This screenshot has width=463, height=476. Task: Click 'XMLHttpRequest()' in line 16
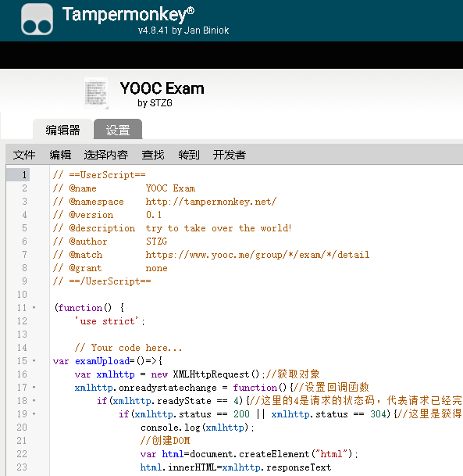tap(216, 374)
